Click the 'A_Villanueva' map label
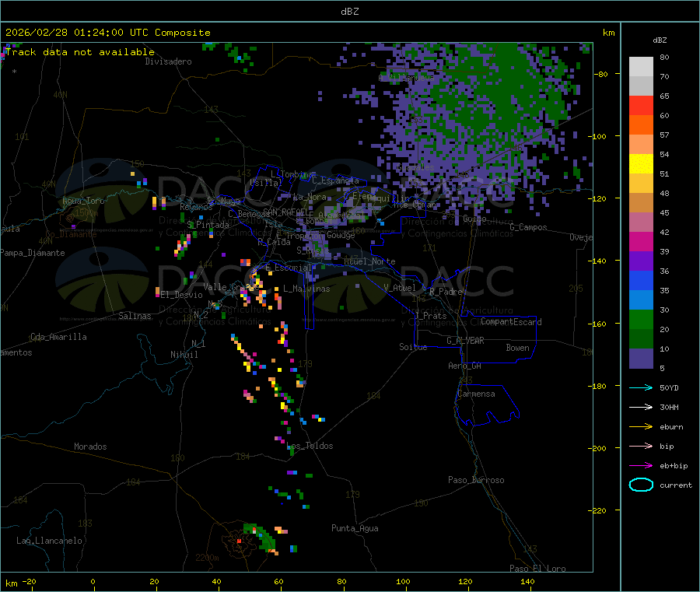 click(x=406, y=78)
